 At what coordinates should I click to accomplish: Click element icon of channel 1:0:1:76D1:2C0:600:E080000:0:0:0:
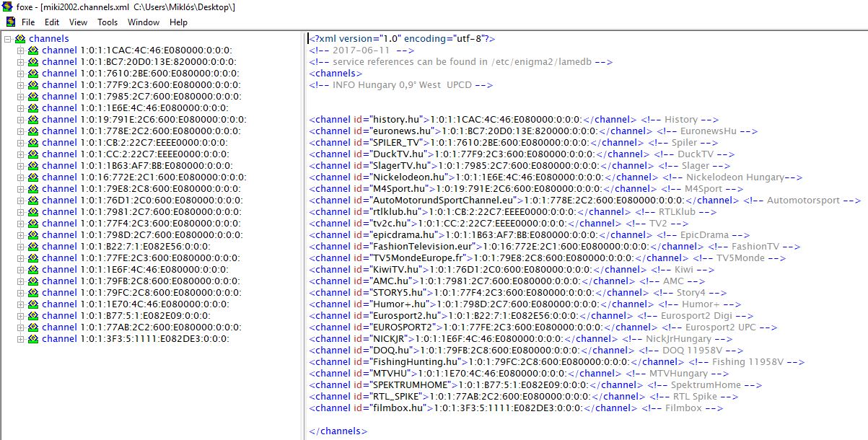pyautogui.click(x=33, y=201)
